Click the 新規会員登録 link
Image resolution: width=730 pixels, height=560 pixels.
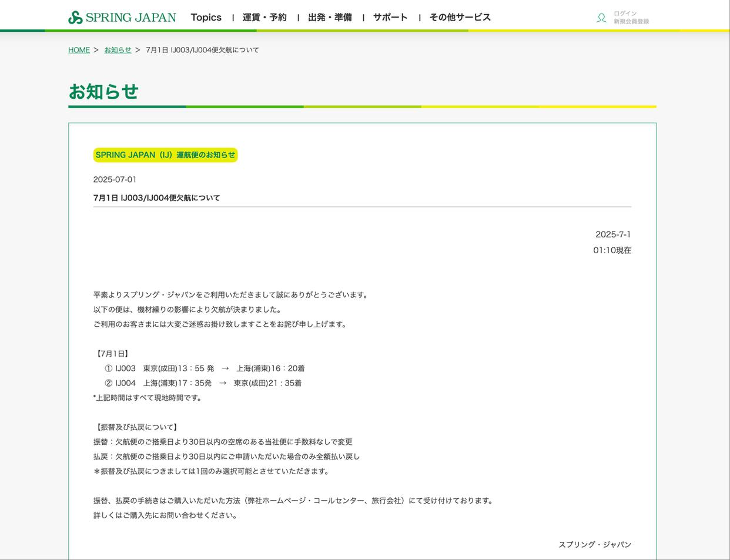[x=631, y=22]
